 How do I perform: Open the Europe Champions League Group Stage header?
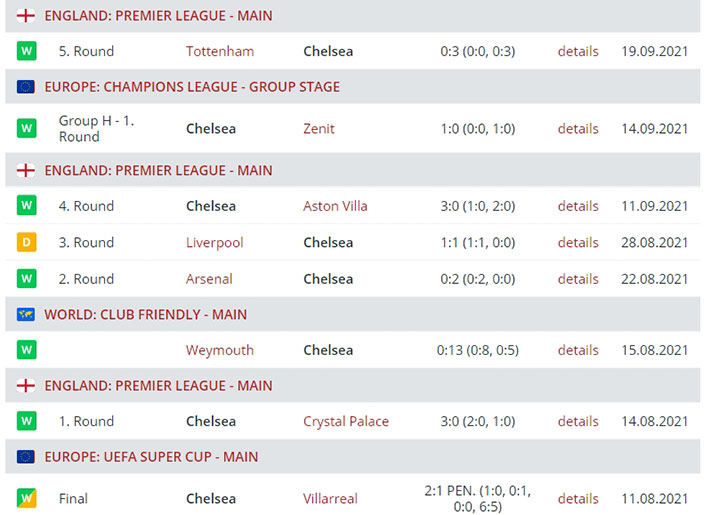(192, 87)
